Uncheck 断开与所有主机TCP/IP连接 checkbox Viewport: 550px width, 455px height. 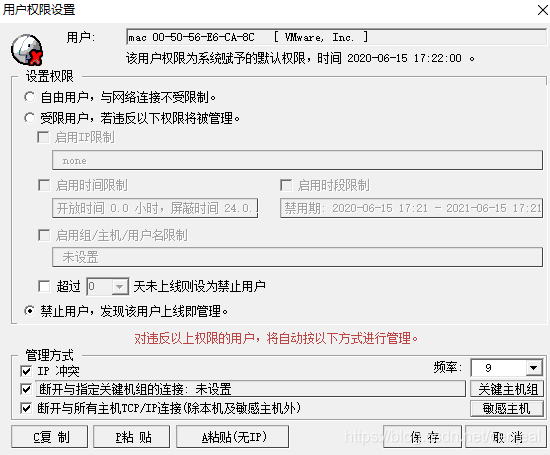click(26, 408)
